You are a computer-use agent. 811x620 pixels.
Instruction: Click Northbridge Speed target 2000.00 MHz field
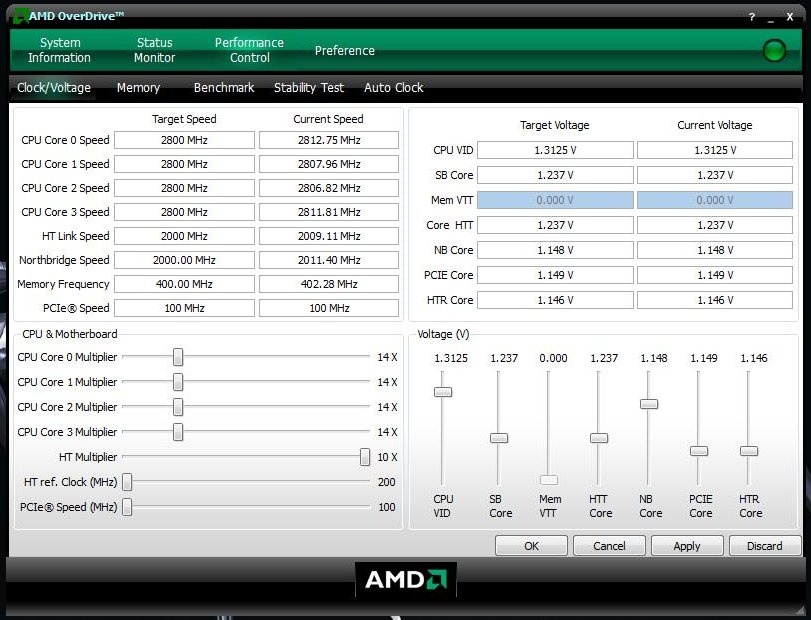tap(184, 260)
